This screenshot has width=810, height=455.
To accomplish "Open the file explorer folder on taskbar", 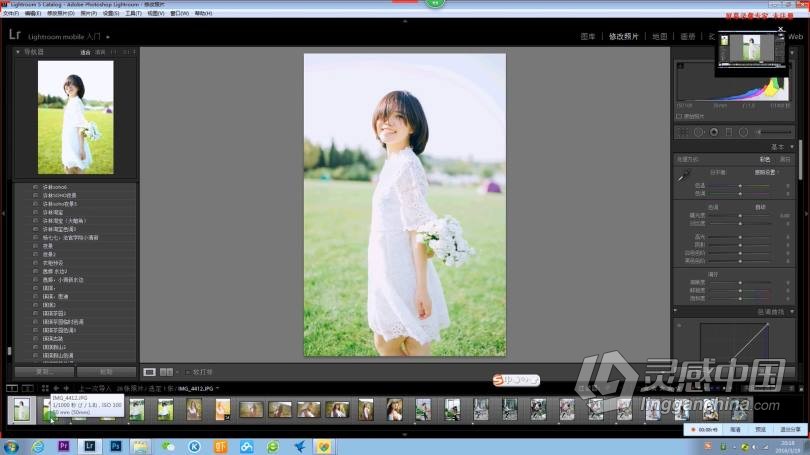I will (140, 447).
